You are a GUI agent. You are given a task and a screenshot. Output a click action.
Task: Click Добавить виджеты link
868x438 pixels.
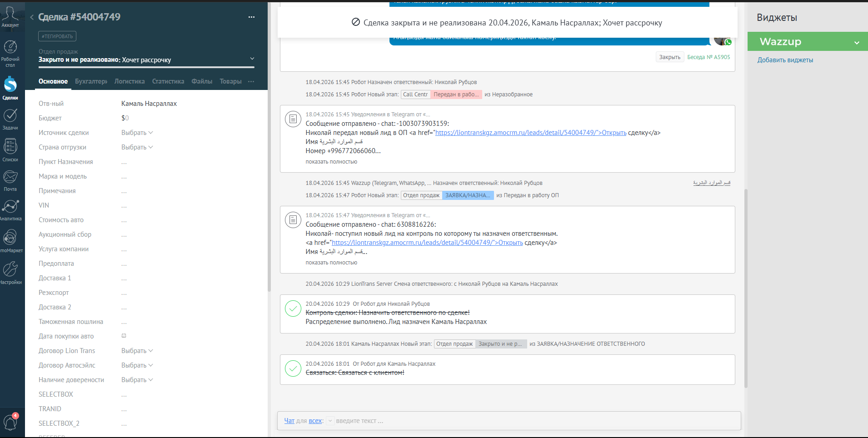(x=785, y=60)
